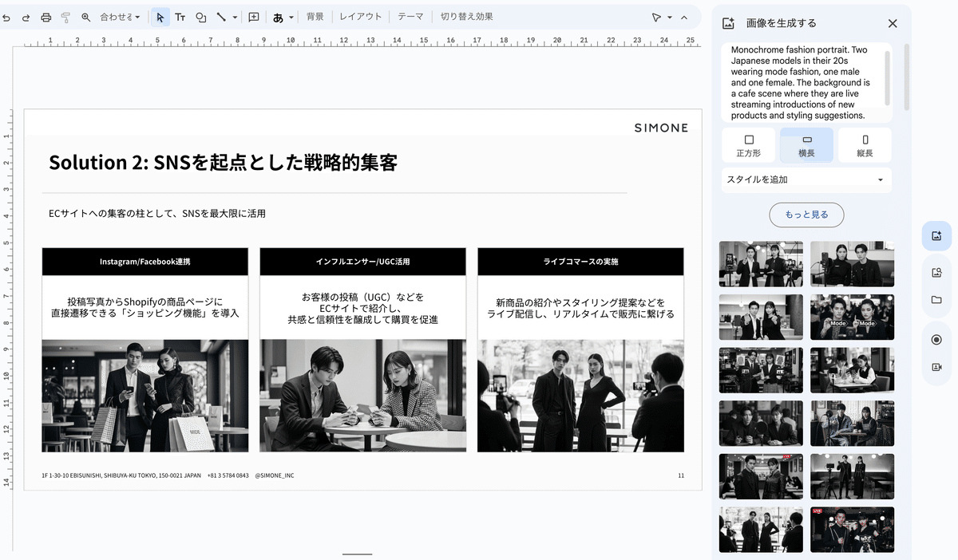The width and height of the screenshot is (958, 560).
Task: Close the 画像を生成する panel
Action: 893,23
